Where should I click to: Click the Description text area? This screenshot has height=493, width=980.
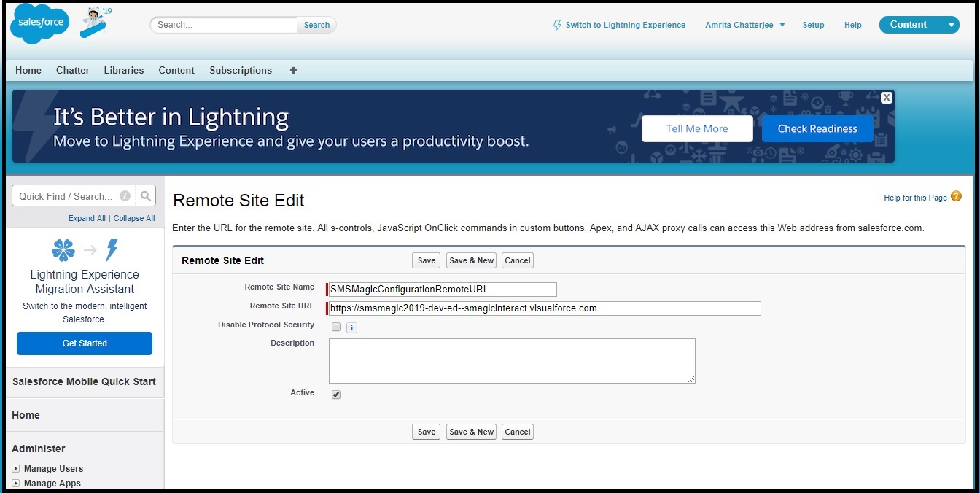pos(512,361)
